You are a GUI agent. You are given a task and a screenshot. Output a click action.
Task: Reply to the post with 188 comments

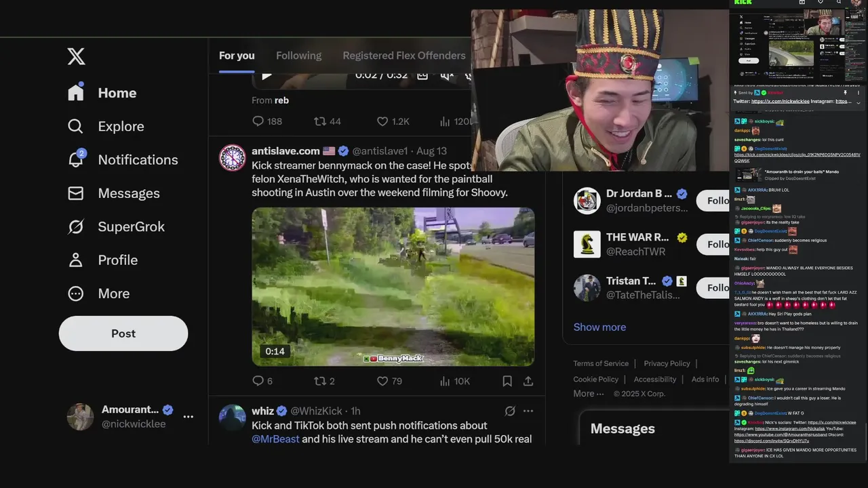pyautogui.click(x=258, y=121)
